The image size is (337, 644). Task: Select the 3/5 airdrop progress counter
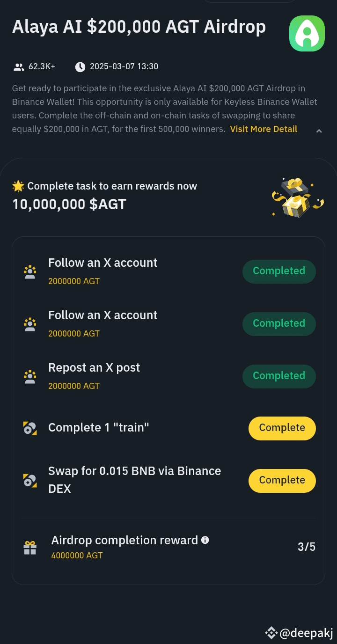(307, 547)
